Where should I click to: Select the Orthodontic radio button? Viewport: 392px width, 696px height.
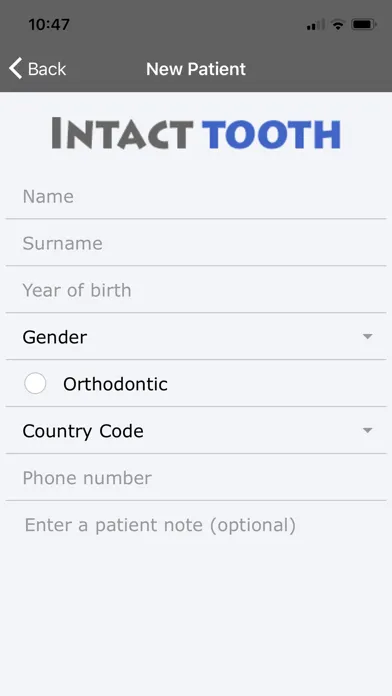[35, 384]
